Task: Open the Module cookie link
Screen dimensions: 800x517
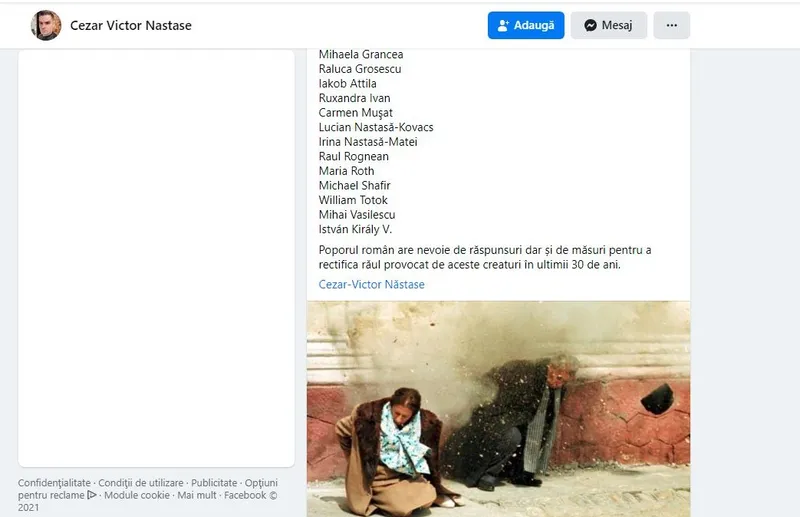Action: point(137,495)
